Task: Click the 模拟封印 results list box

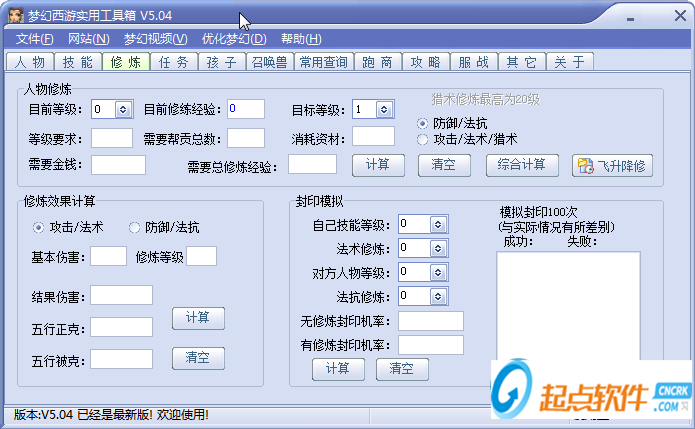Action: click(568, 306)
